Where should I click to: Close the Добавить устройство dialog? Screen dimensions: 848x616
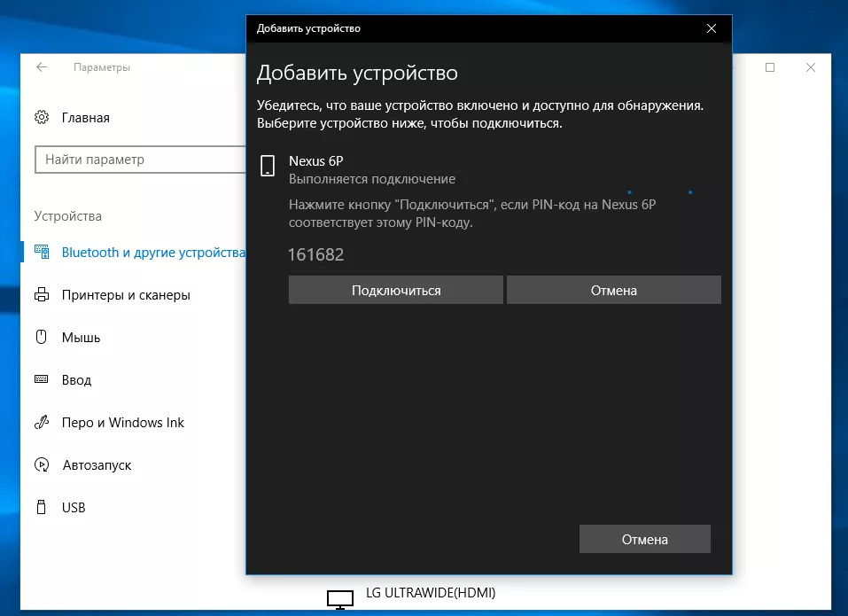(711, 28)
